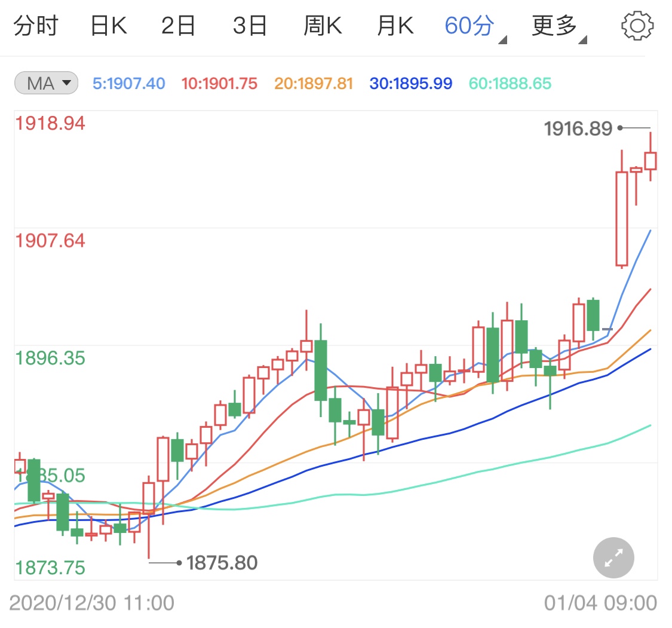Open the 2日 two-day tab
This screenshot has height=628, width=672.
click(x=178, y=25)
